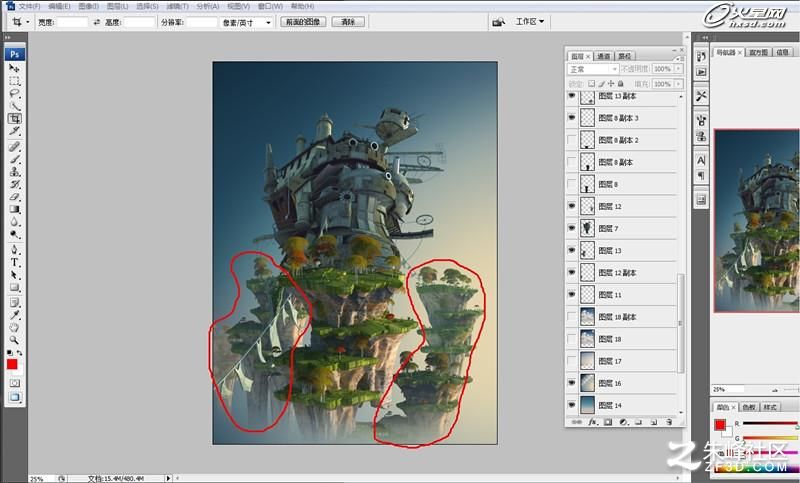Hide layer 图层 8 副本 3
The width and height of the screenshot is (800, 483).
pyautogui.click(x=572, y=117)
